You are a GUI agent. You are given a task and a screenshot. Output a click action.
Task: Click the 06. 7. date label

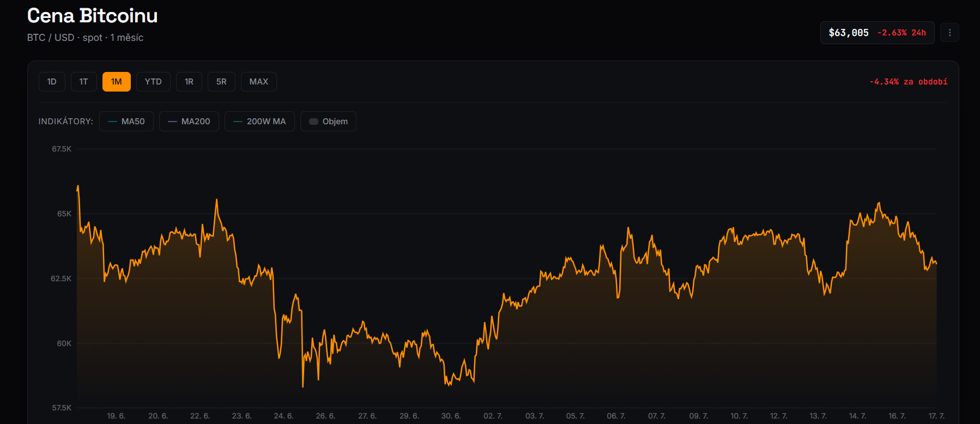(x=616, y=416)
